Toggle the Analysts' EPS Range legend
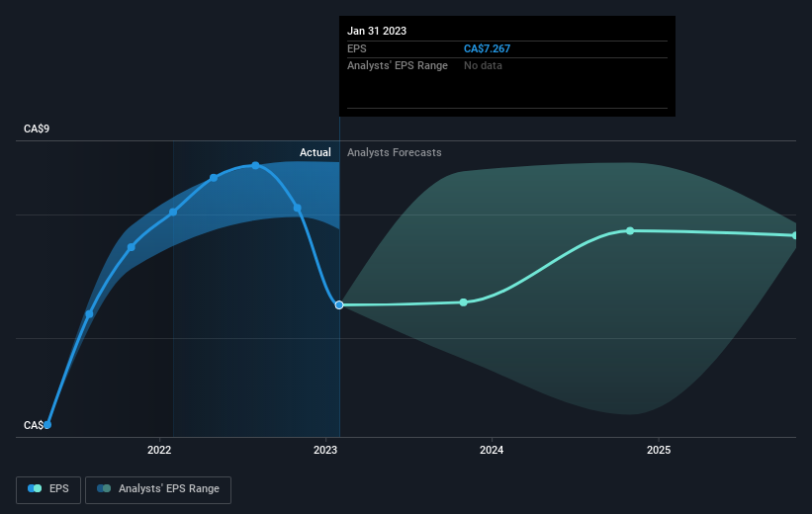The height and width of the screenshot is (514, 812). coord(158,489)
